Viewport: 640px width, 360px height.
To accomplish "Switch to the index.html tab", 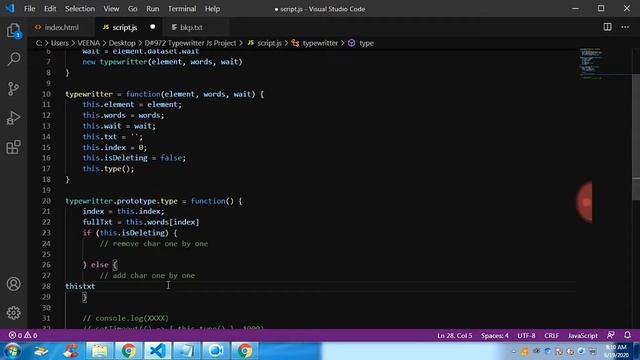I will (x=61, y=27).
